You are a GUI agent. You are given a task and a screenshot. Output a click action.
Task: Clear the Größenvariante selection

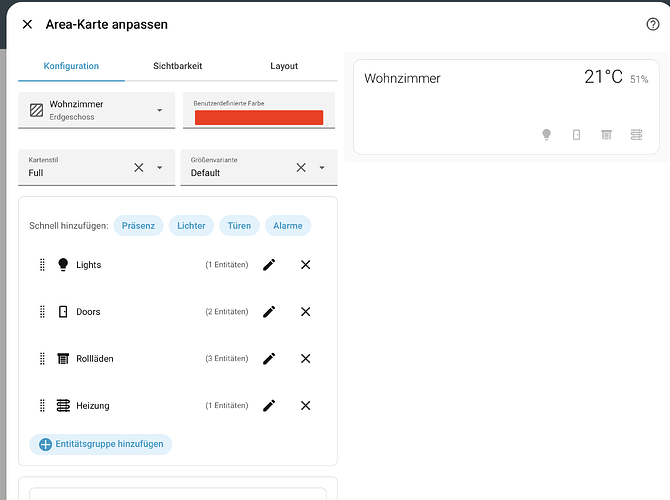(x=301, y=168)
